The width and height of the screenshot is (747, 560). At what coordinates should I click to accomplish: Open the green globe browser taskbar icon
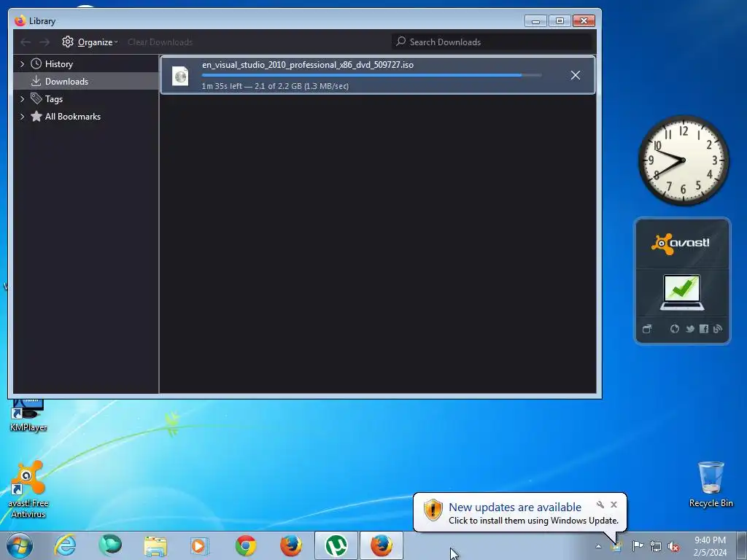(x=110, y=545)
